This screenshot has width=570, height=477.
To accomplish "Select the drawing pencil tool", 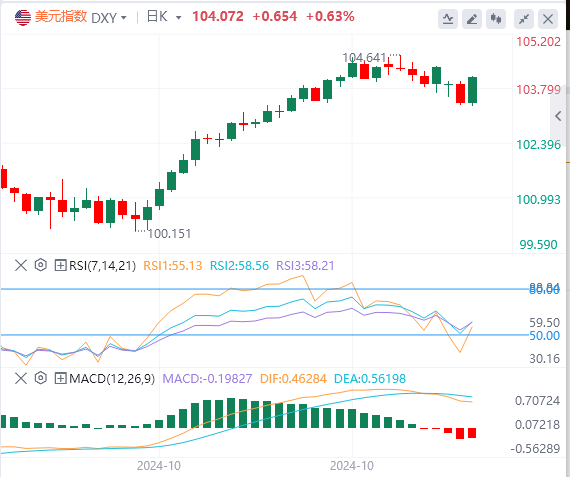I will point(472,19).
